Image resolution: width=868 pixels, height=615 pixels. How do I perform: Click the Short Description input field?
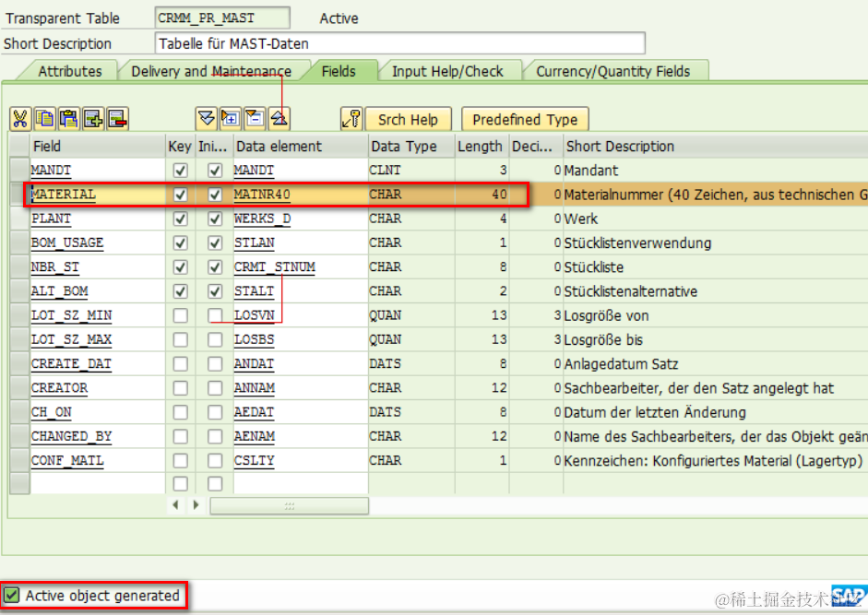point(399,43)
